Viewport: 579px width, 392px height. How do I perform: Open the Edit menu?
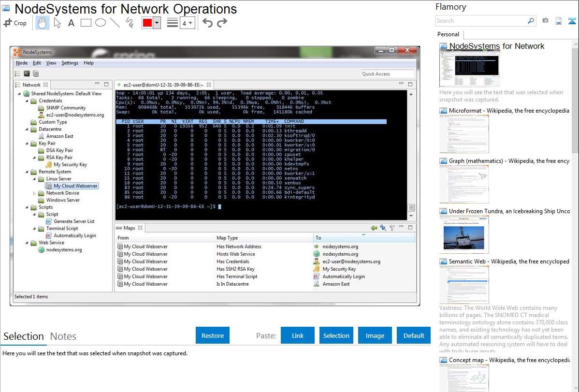pyautogui.click(x=37, y=63)
